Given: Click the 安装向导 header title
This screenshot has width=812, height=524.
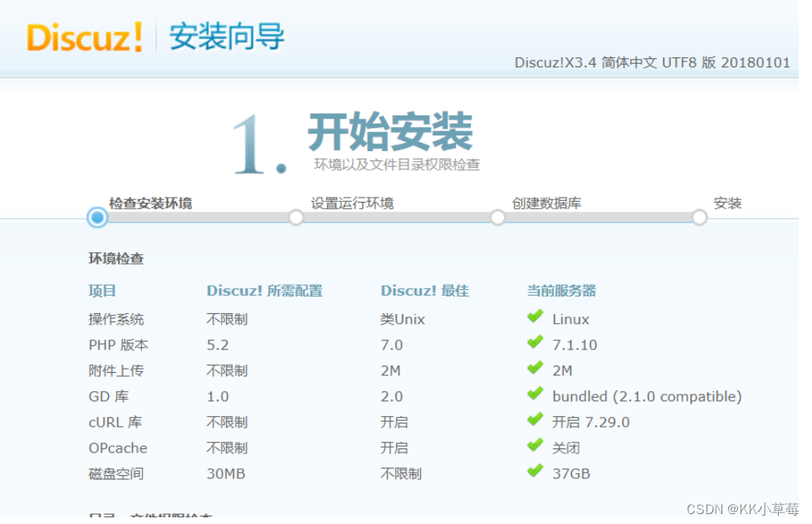Looking at the screenshot, I should point(227,37).
